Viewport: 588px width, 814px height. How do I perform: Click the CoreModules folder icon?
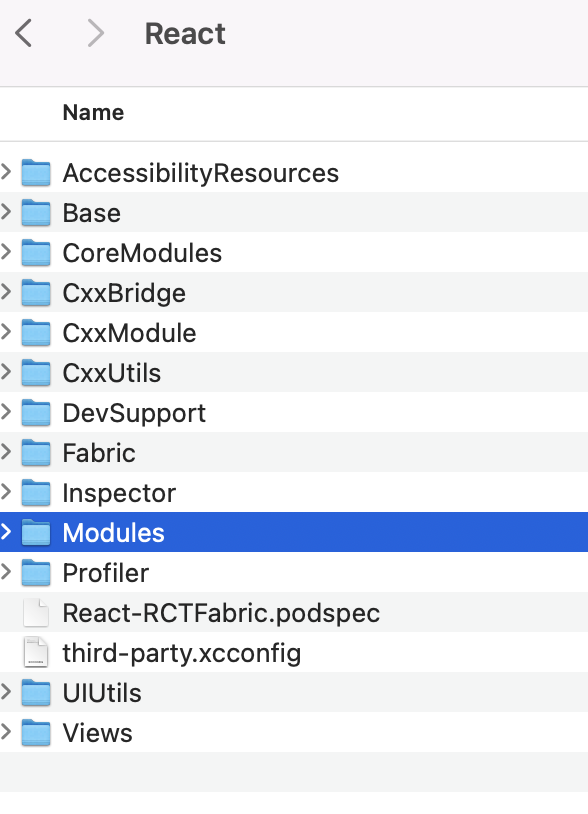tap(36, 252)
